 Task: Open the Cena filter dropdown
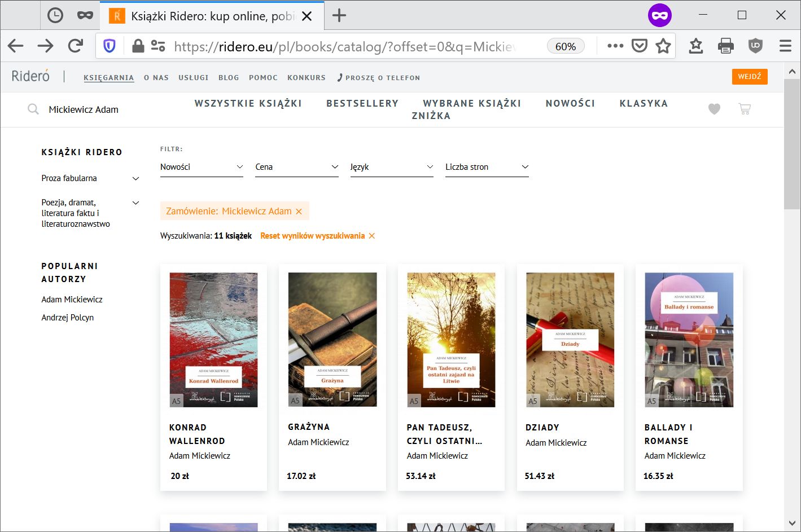(x=297, y=167)
